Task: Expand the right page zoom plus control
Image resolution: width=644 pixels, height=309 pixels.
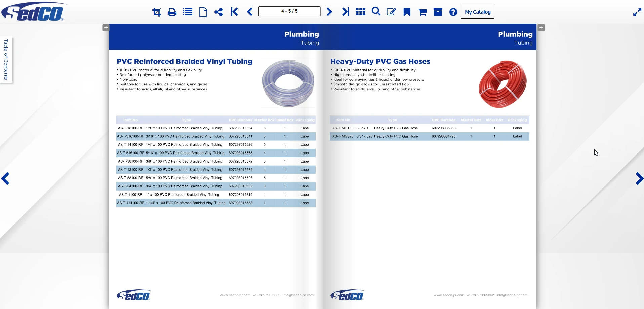Action: [x=541, y=27]
